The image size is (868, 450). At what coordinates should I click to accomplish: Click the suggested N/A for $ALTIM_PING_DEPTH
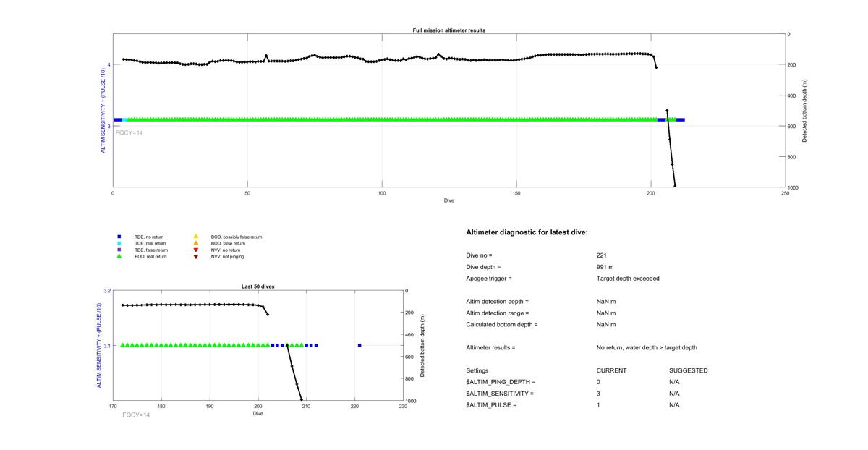[x=675, y=382]
